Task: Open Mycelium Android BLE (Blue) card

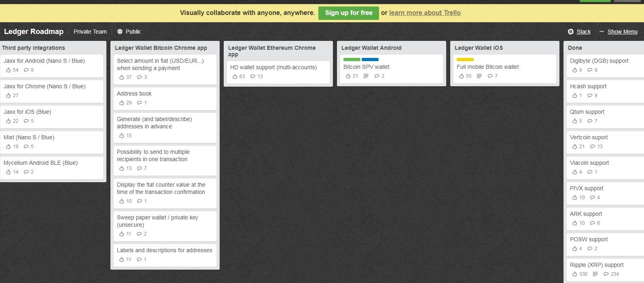Action: tap(52, 168)
